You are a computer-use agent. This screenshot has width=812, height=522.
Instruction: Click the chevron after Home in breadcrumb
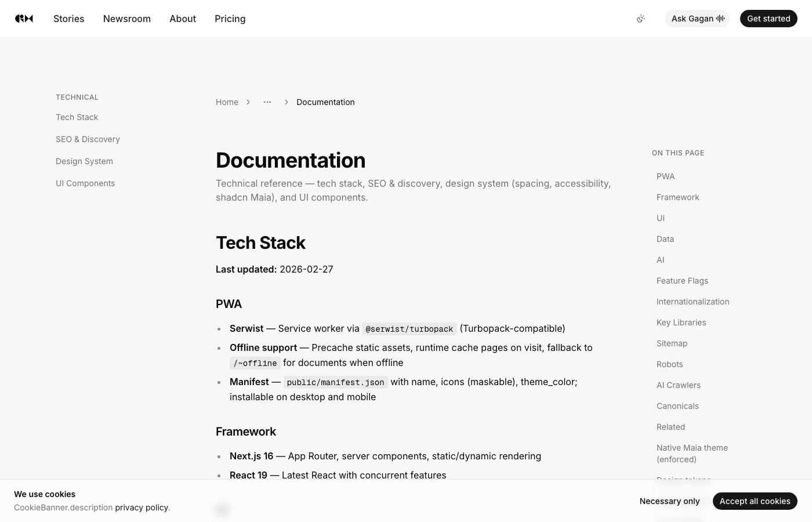tap(248, 102)
